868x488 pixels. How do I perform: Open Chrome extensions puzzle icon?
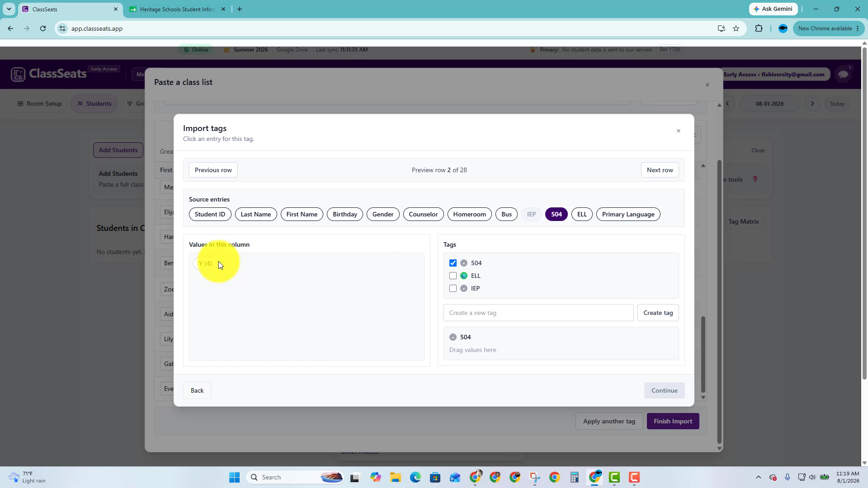pos(759,28)
